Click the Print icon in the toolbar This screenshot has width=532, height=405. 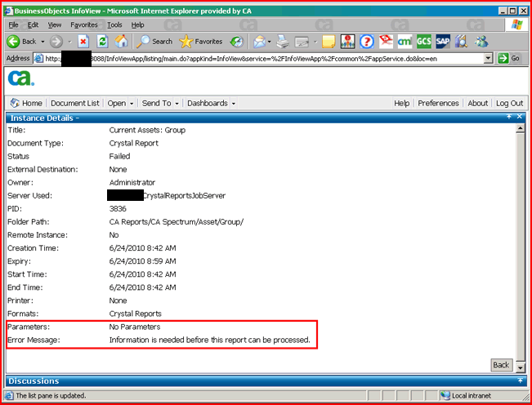tap(283, 41)
